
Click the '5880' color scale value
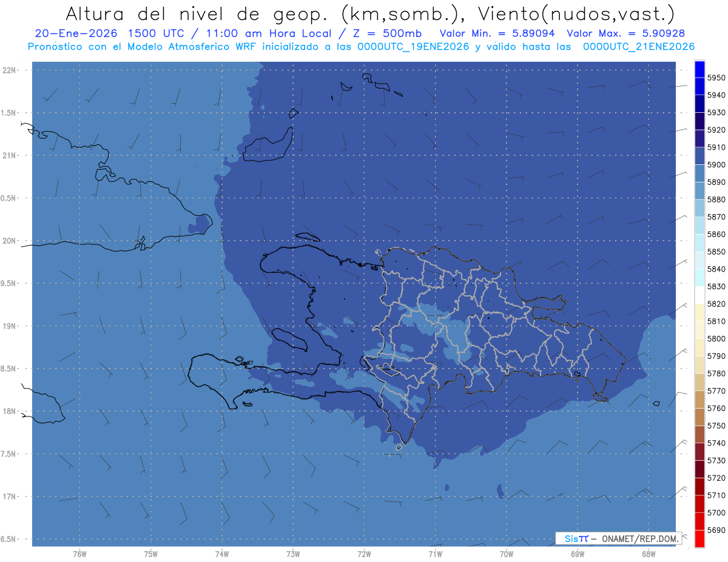pos(716,199)
